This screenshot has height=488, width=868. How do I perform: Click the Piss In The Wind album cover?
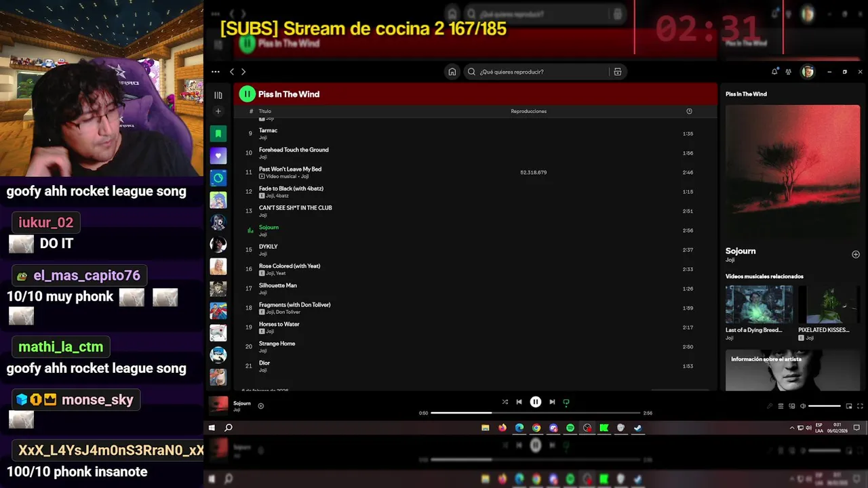pos(792,171)
